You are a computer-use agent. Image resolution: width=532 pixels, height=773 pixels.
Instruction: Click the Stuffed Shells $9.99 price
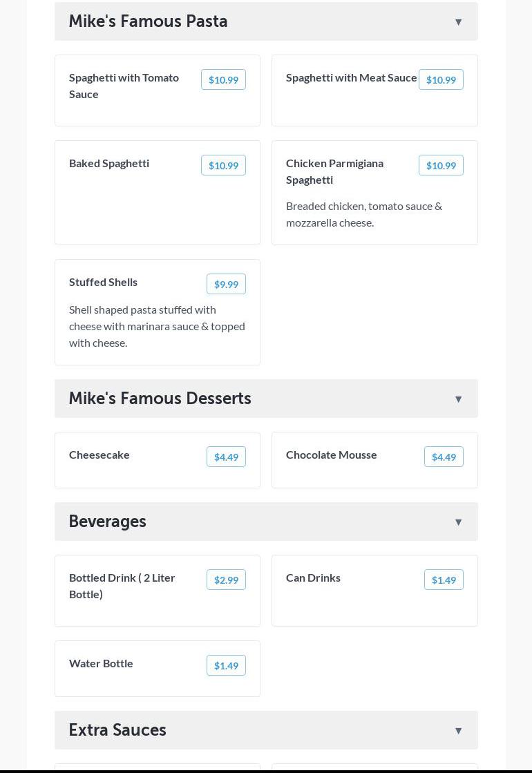pyautogui.click(x=226, y=285)
